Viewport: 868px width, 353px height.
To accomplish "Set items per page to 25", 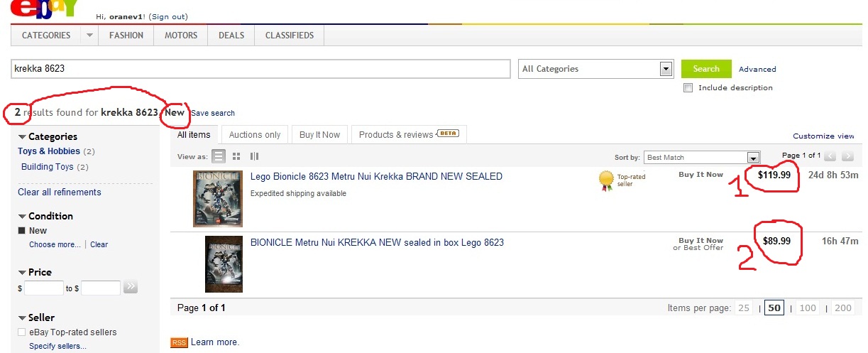I will pyautogui.click(x=744, y=308).
